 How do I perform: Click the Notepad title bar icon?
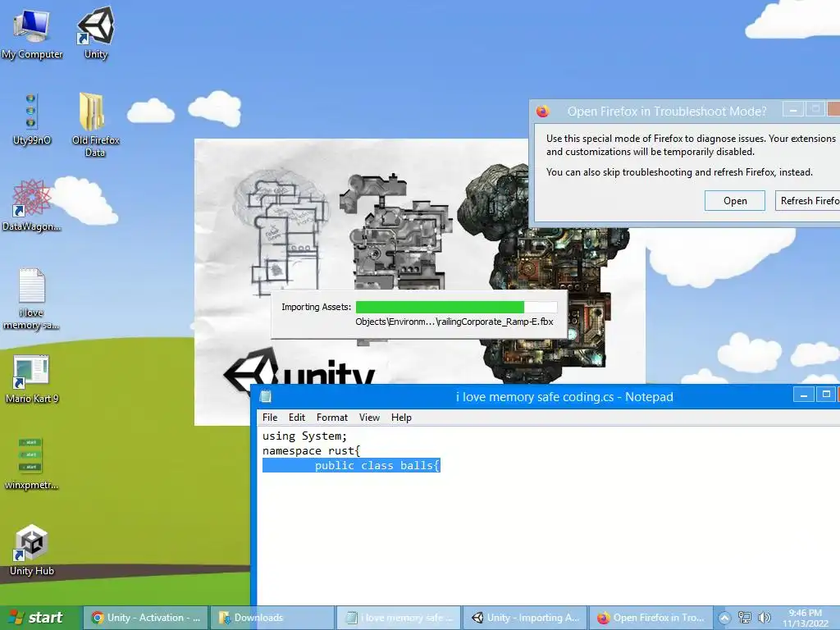[x=265, y=396]
